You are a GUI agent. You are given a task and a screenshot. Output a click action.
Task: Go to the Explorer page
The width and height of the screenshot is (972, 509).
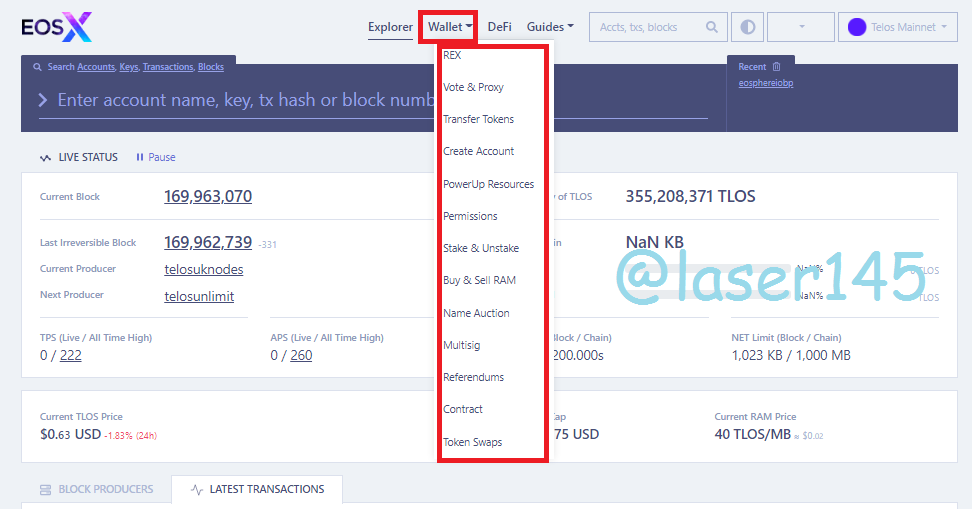click(x=390, y=27)
